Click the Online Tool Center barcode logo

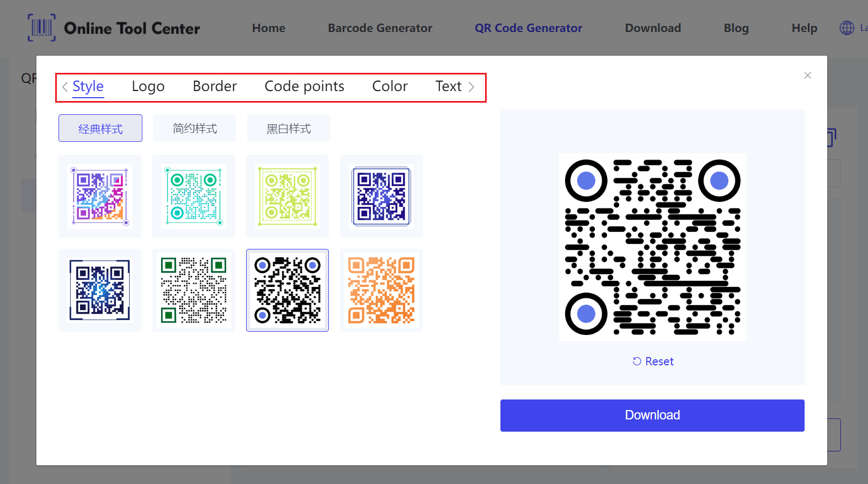pyautogui.click(x=42, y=28)
